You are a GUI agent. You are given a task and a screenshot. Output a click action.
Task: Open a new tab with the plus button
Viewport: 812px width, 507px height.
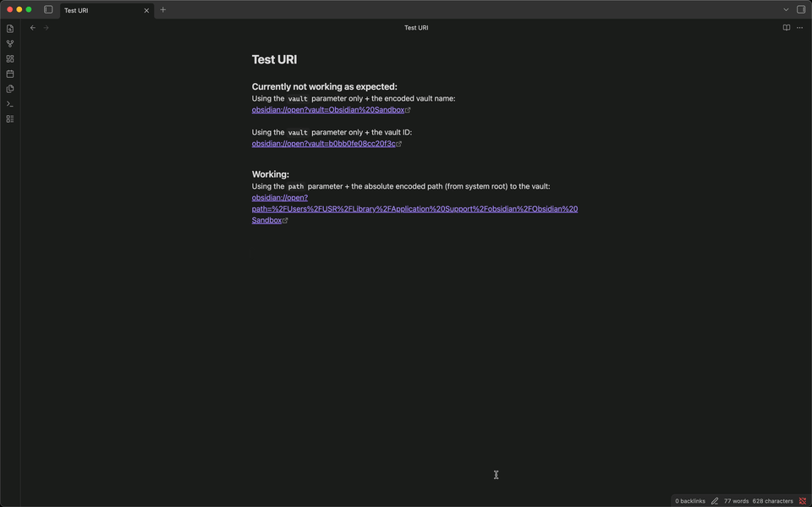162,9
